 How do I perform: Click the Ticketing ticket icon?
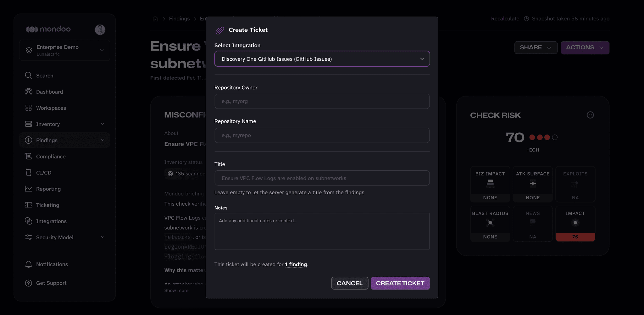[x=28, y=205]
